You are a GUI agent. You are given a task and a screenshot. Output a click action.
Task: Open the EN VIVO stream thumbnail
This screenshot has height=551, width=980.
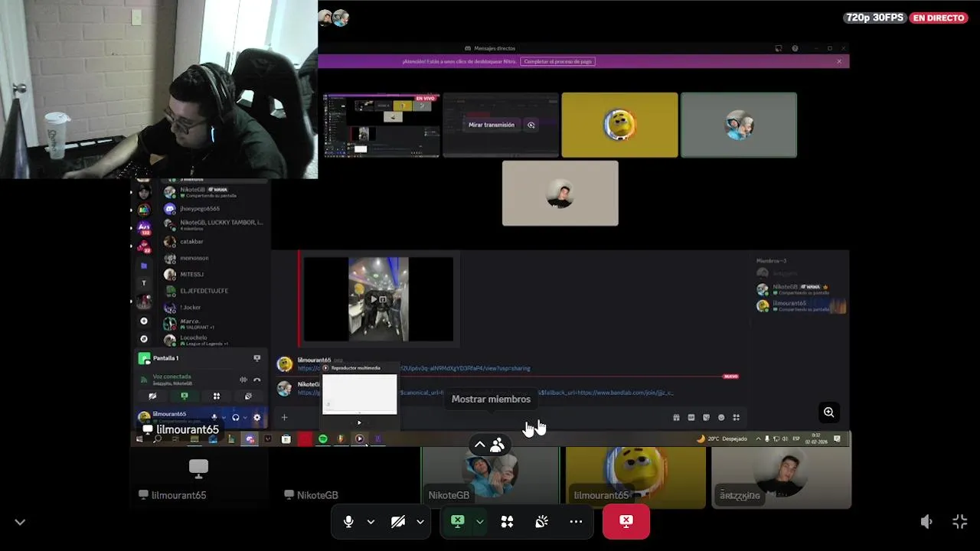point(381,125)
